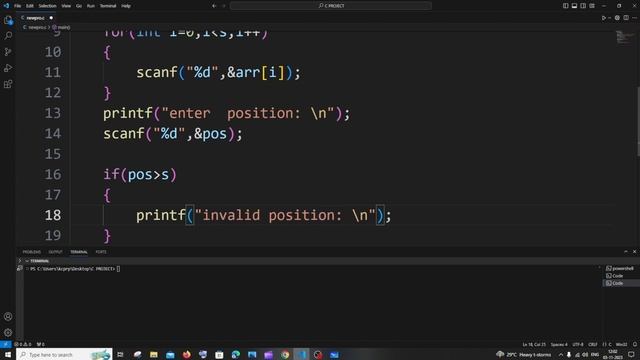
Task: Open the Go menu
Action: (79, 6)
